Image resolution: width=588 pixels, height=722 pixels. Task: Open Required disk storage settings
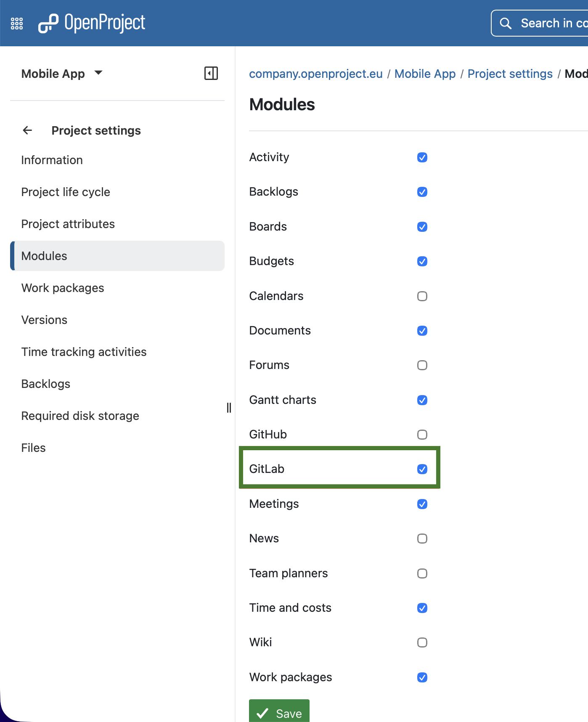pyautogui.click(x=117, y=416)
